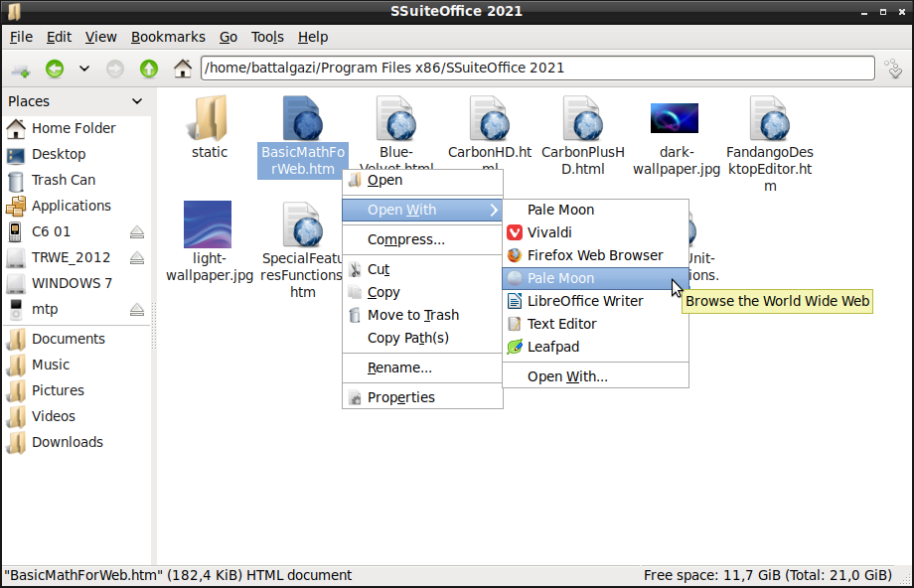Select the static folder icon

210,118
